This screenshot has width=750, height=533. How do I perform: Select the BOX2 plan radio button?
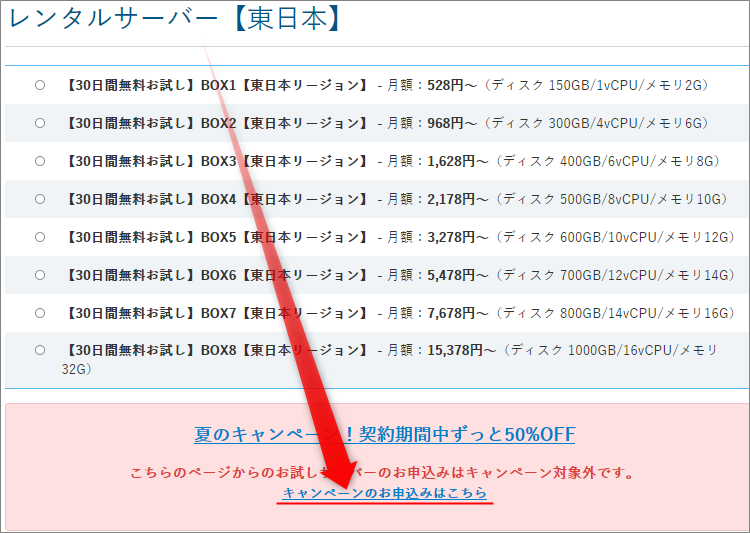[40, 123]
